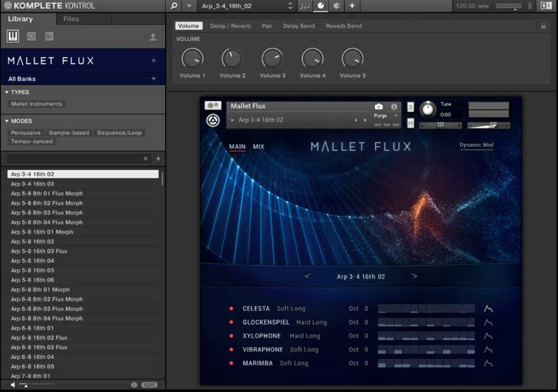Open the snapshot dropdown arrow beside Arp 3-4 16th 02
The width and height of the screenshot is (558, 392).
click(x=232, y=120)
